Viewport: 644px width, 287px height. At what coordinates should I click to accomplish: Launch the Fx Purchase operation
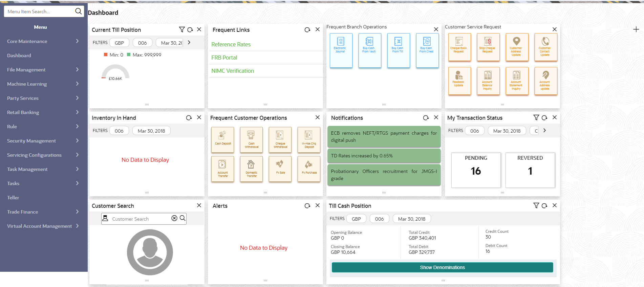(x=309, y=169)
